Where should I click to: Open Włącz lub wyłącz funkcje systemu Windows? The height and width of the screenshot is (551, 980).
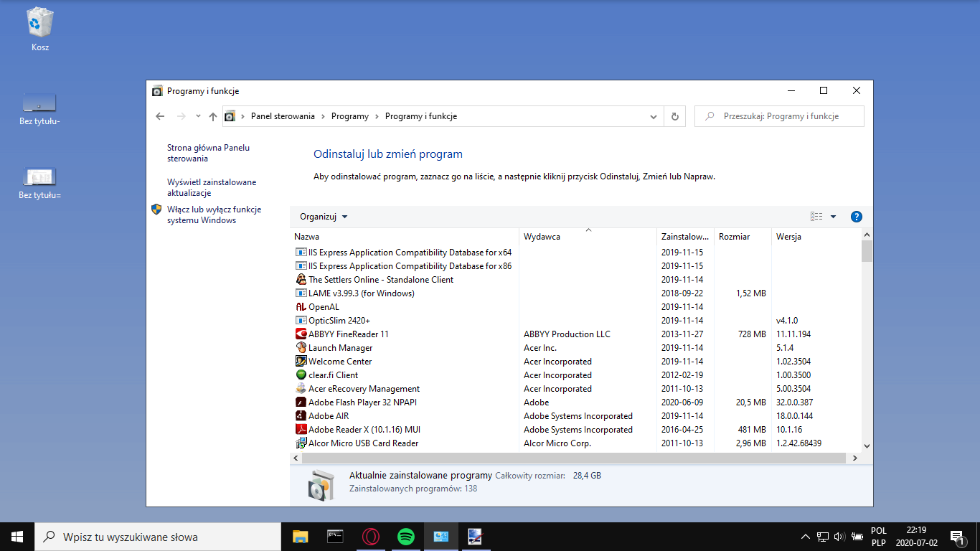214,215
